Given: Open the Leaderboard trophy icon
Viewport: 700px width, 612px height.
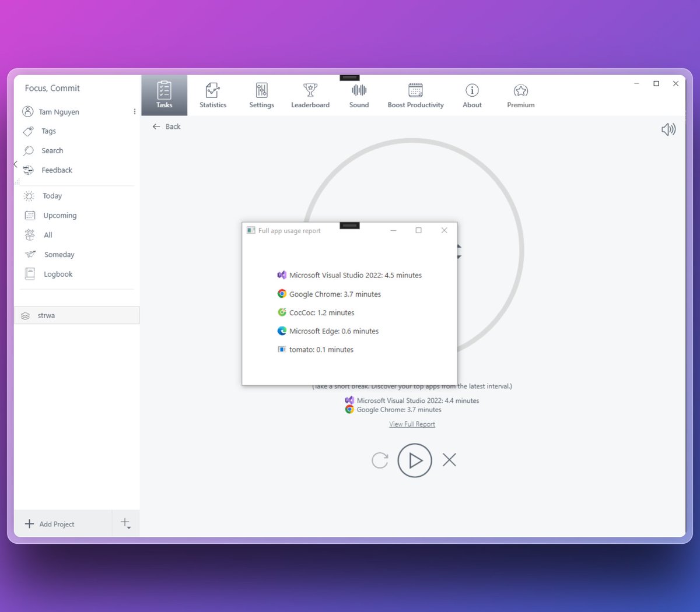Looking at the screenshot, I should [310, 95].
